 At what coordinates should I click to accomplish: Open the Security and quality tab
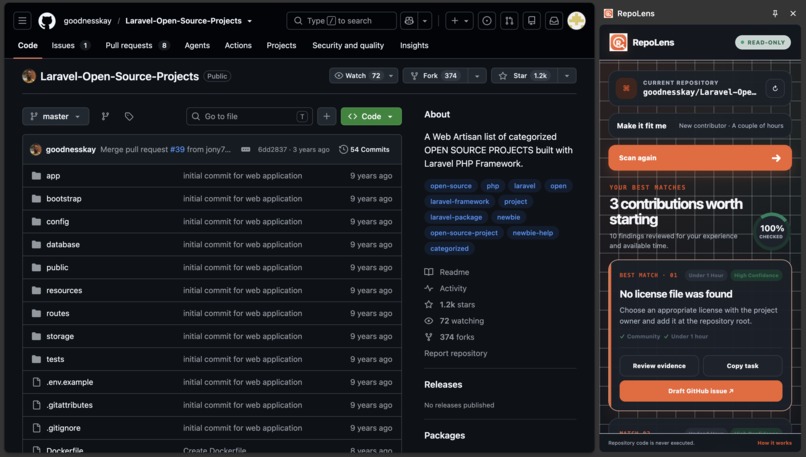(x=348, y=45)
